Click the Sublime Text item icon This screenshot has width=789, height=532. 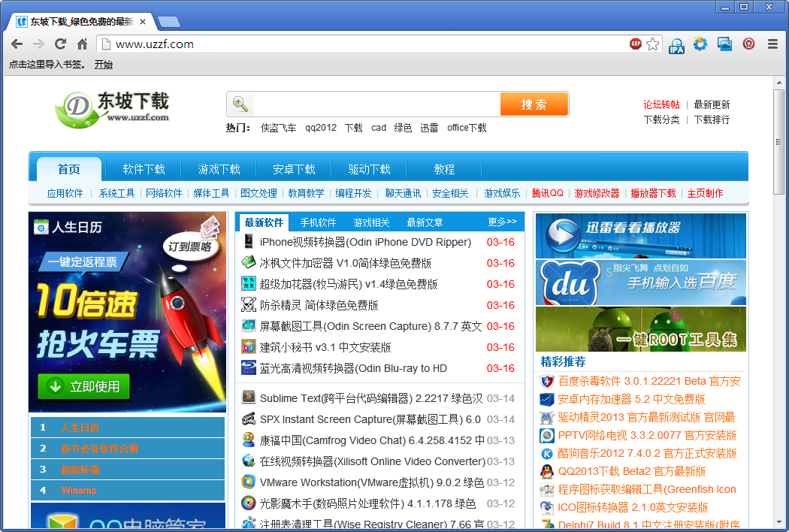(x=249, y=397)
